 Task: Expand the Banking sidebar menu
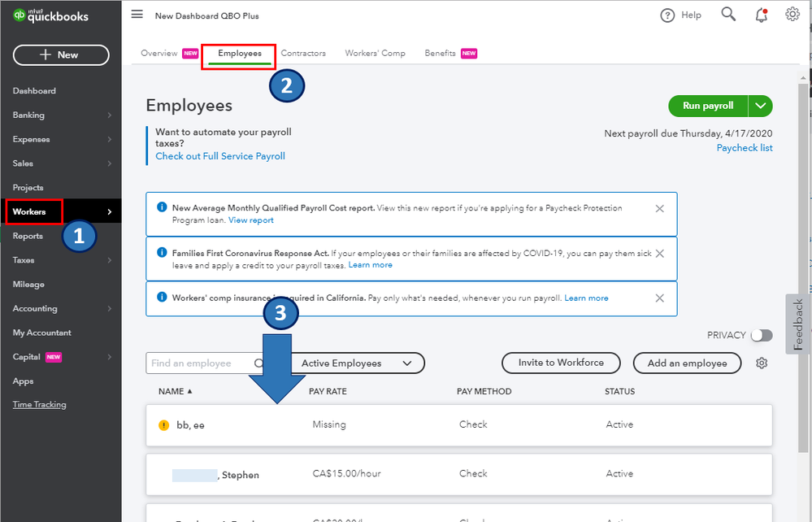pyautogui.click(x=109, y=115)
